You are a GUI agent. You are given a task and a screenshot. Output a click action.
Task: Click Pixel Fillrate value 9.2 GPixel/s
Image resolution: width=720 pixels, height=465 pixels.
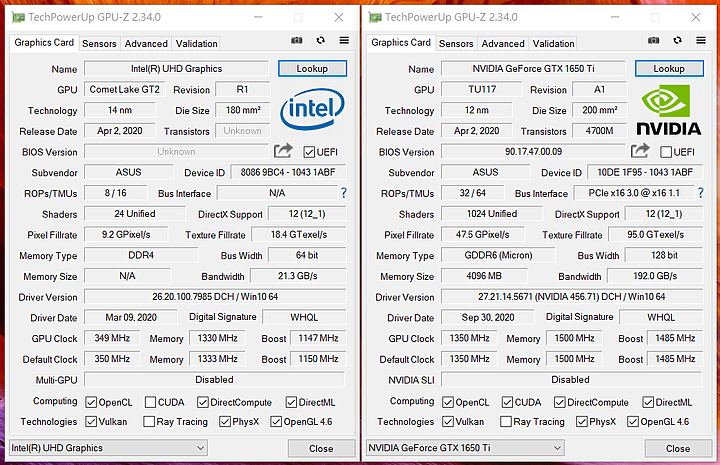[126, 235]
